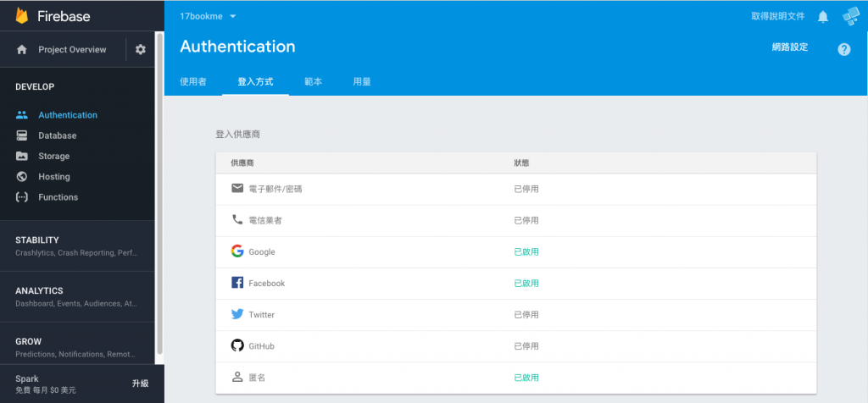Select the 匿名 provider row
868x403 pixels.
pos(516,378)
